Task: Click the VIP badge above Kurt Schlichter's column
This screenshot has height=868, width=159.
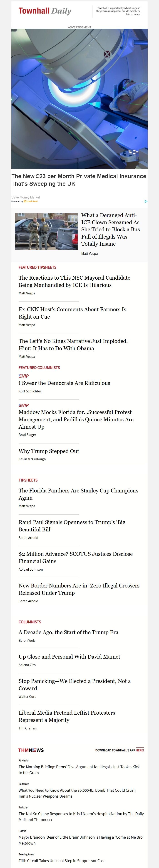Action: pos(24,376)
